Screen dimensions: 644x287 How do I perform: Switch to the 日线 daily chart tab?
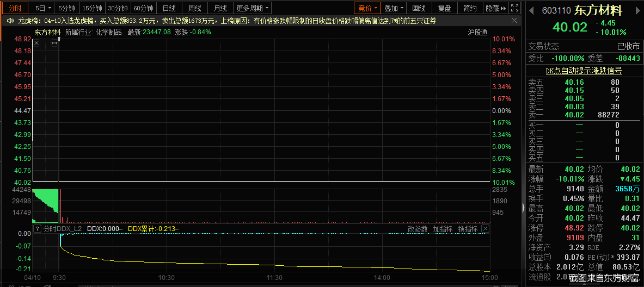coord(169,8)
